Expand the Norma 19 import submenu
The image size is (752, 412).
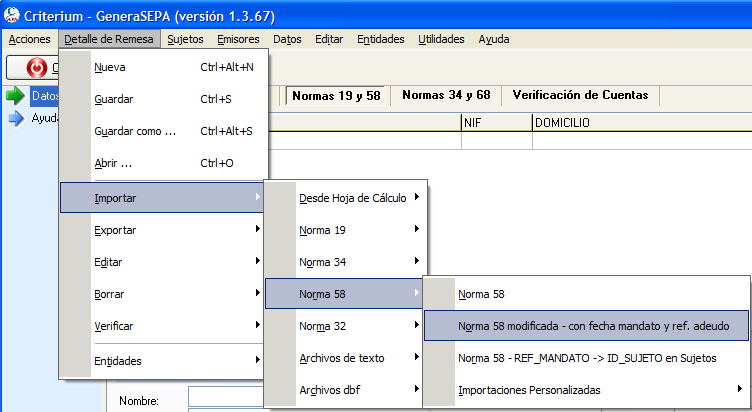point(345,230)
